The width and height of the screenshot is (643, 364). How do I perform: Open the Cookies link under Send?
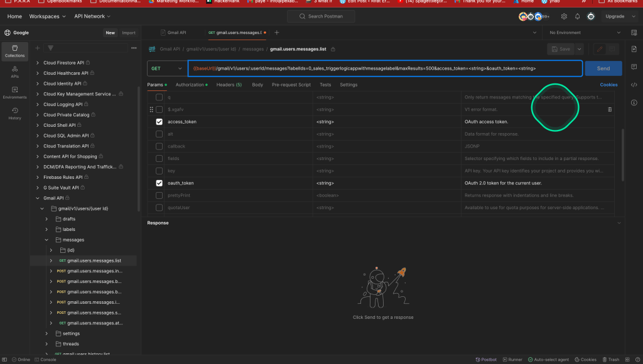pos(608,85)
